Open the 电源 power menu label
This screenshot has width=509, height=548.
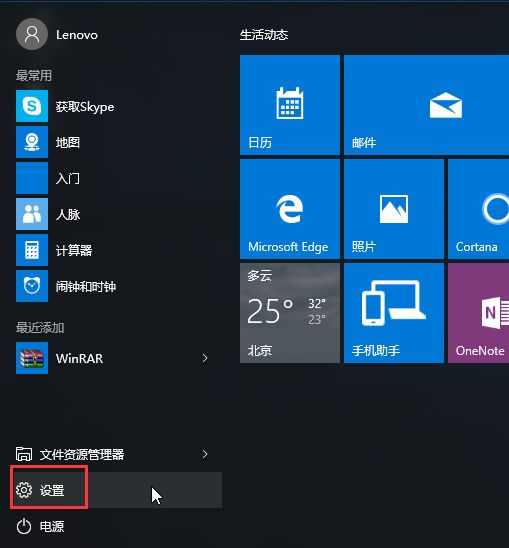[52, 526]
